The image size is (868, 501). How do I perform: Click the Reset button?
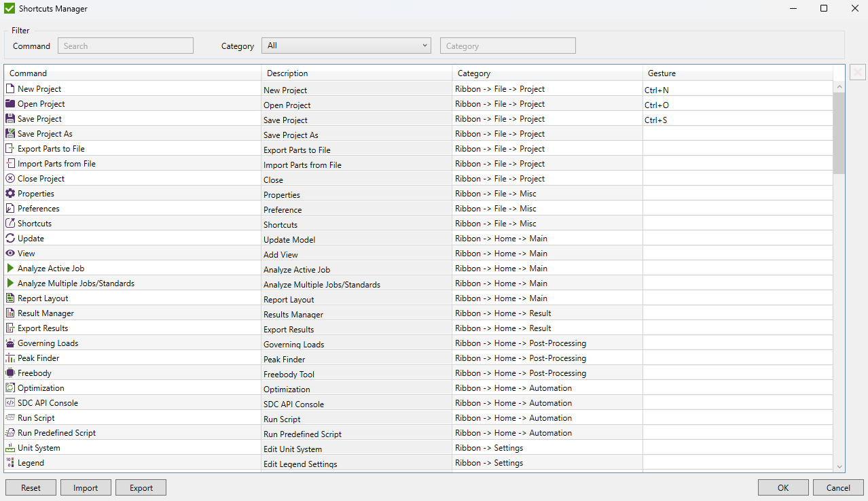31,487
